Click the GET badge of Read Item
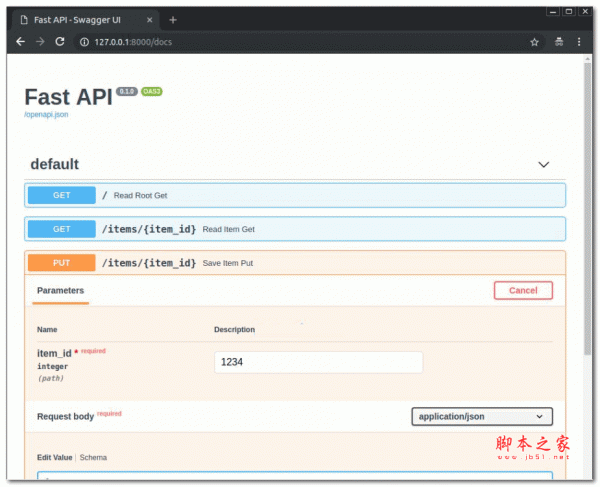Viewport: 600px width, 487px height. click(62, 229)
